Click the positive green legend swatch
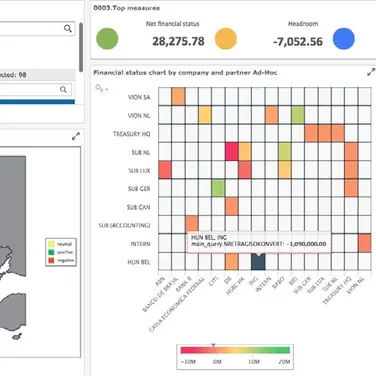The width and height of the screenshot is (376, 376). click(51, 252)
